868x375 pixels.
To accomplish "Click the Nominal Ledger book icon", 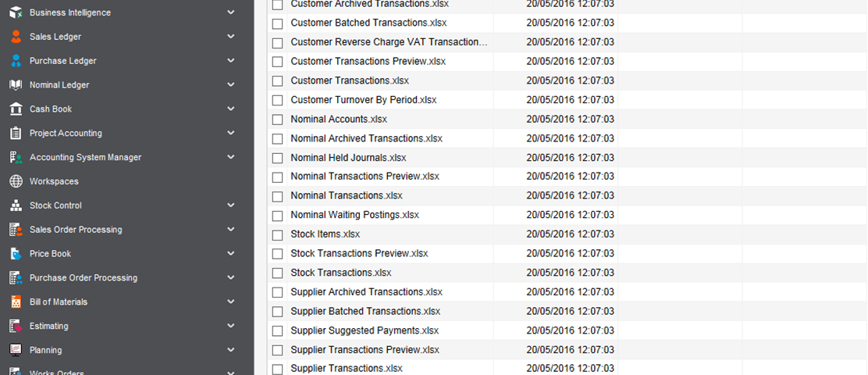I will 16,84.
